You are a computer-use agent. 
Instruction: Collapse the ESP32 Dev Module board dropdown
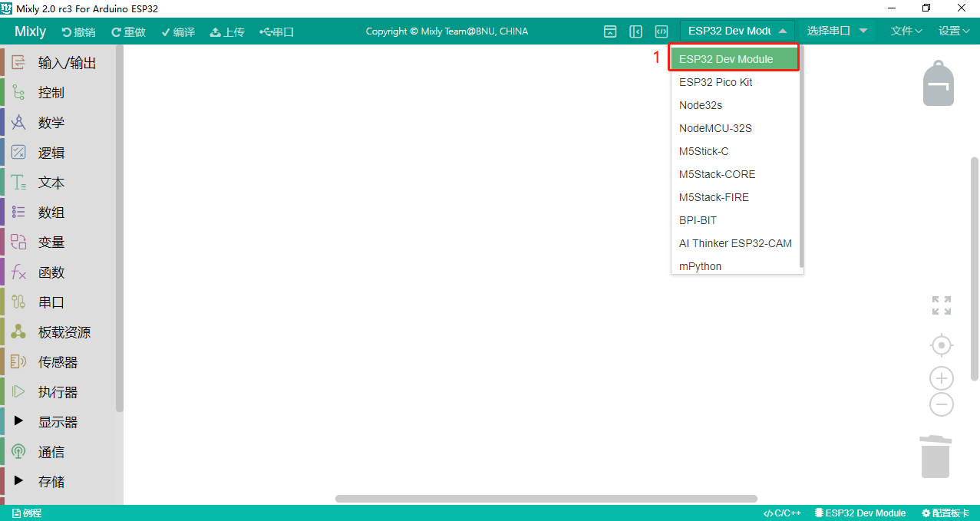coord(737,31)
